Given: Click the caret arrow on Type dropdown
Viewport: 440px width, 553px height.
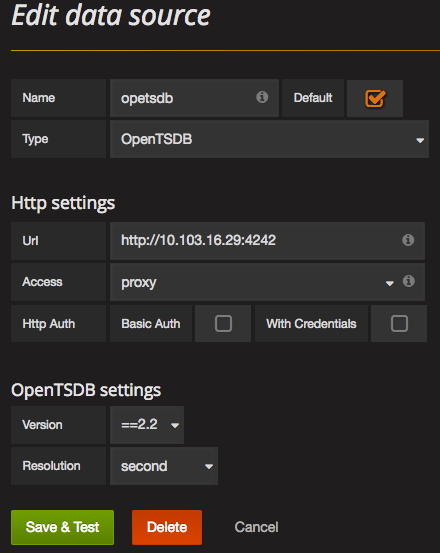Looking at the screenshot, I should pyautogui.click(x=420, y=140).
